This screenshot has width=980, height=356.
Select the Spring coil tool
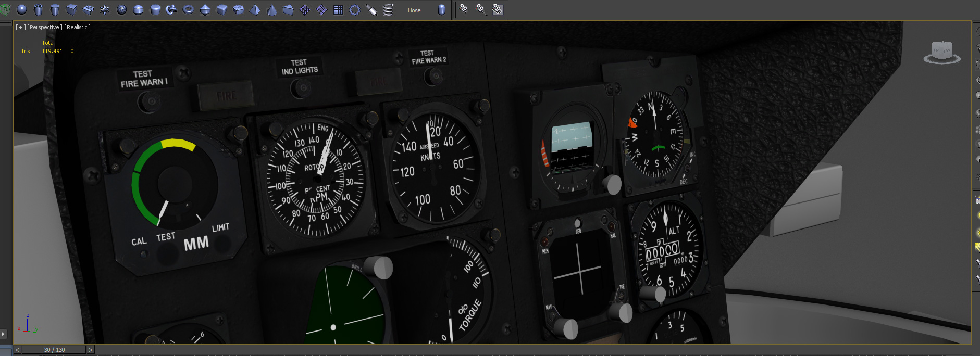(388, 9)
